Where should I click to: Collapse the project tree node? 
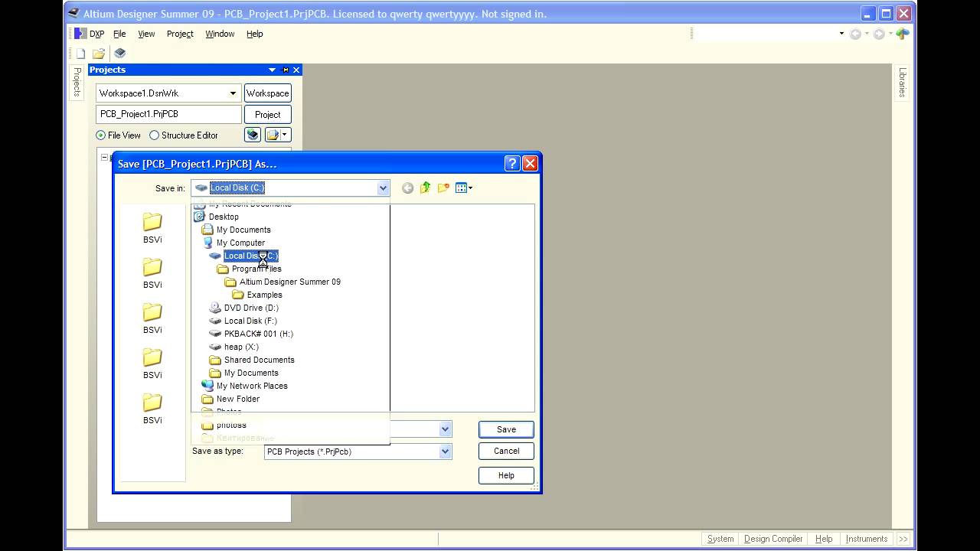coord(105,157)
